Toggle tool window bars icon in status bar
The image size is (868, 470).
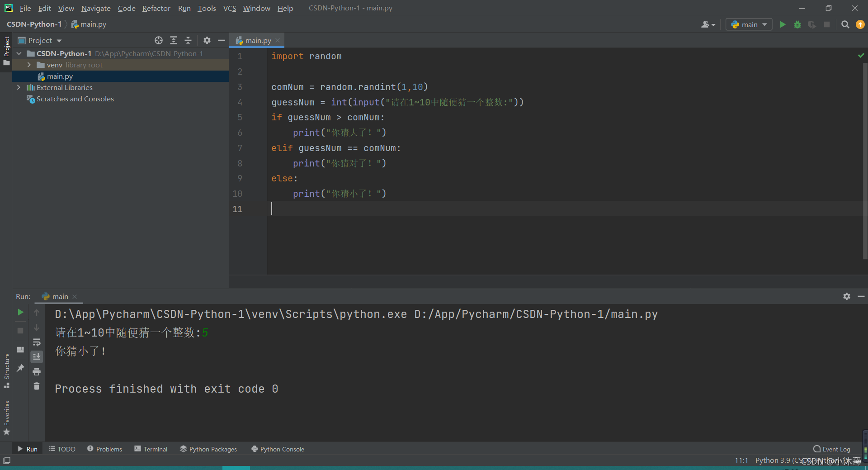click(7, 461)
